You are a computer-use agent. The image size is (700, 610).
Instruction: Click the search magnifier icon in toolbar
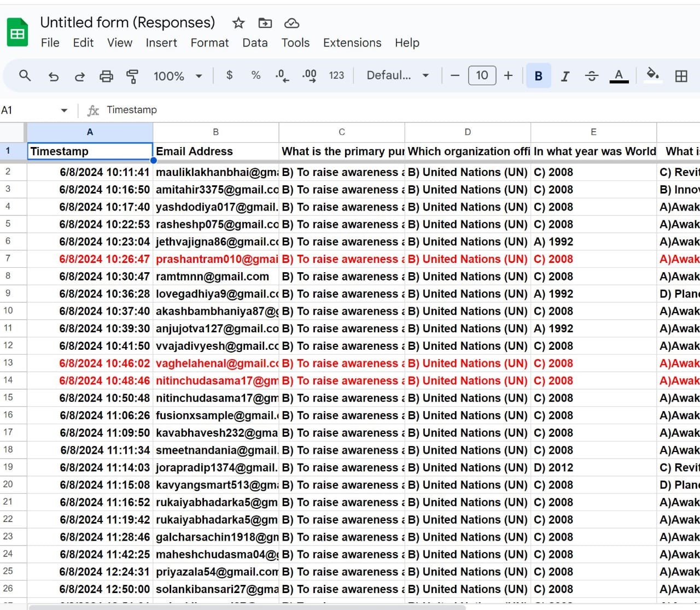tap(25, 75)
